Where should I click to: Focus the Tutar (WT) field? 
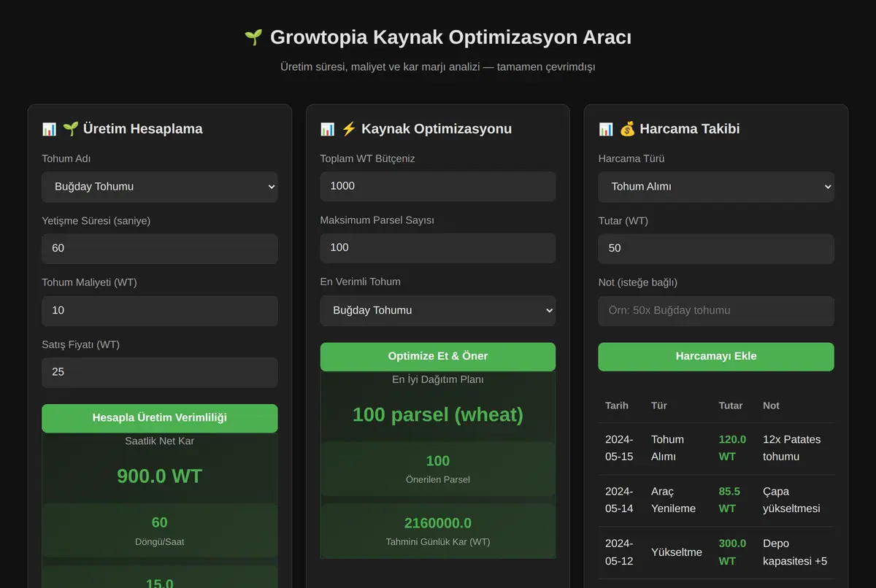pos(716,249)
